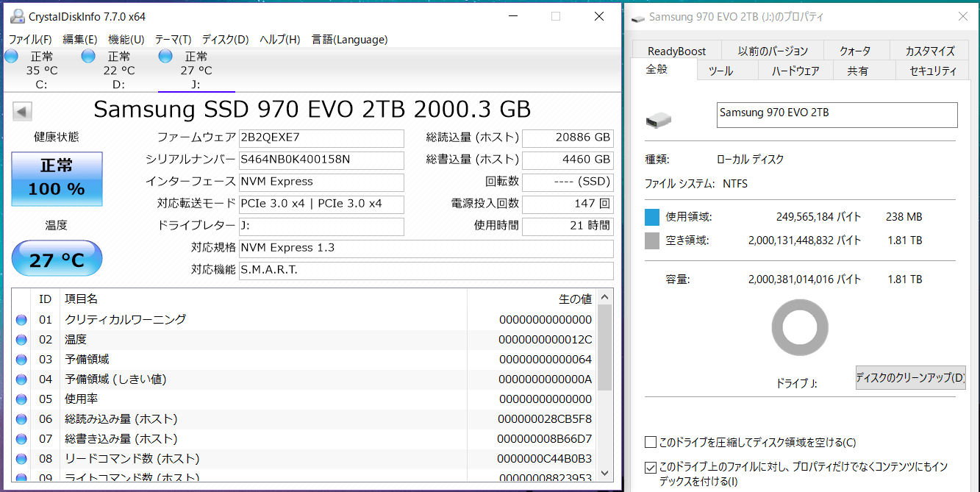Go to previous disk with left arrow
The image size is (980, 492).
click(22, 112)
